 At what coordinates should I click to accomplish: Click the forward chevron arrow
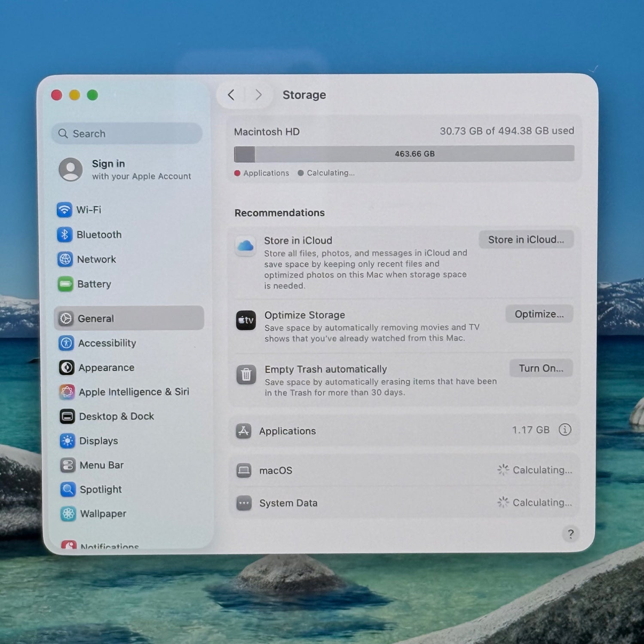pos(258,95)
